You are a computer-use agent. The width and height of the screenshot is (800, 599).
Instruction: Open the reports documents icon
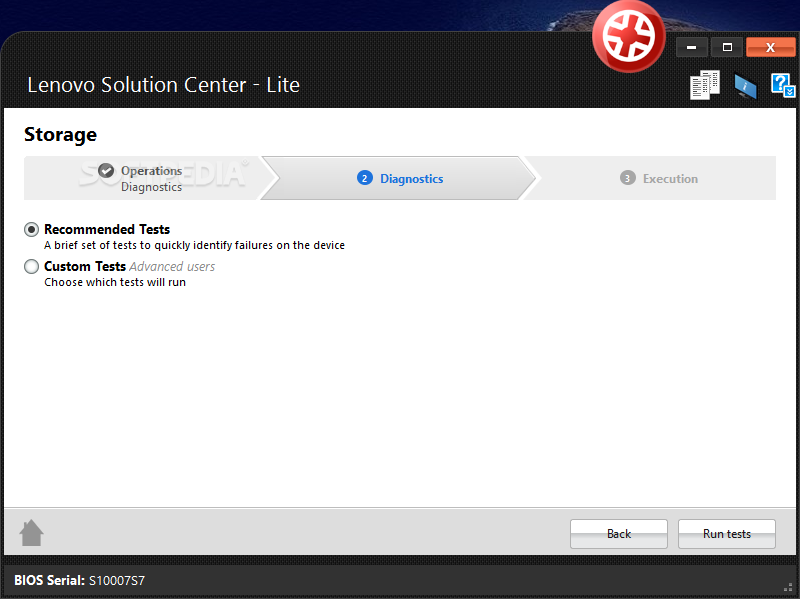[705, 85]
